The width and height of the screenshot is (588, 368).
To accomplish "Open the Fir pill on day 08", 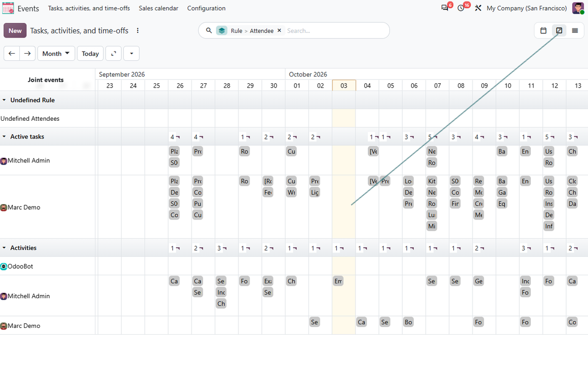I will pyautogui.click(x=455, y=204).
